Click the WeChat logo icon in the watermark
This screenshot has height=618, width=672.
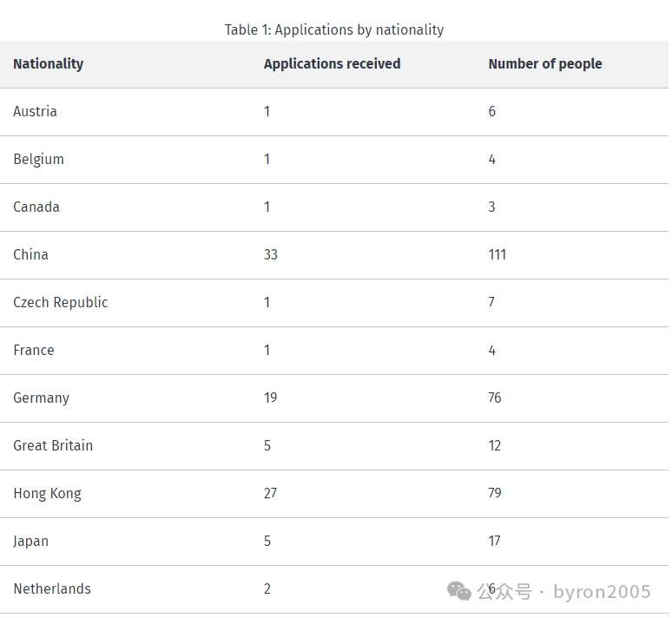[459, 591]
